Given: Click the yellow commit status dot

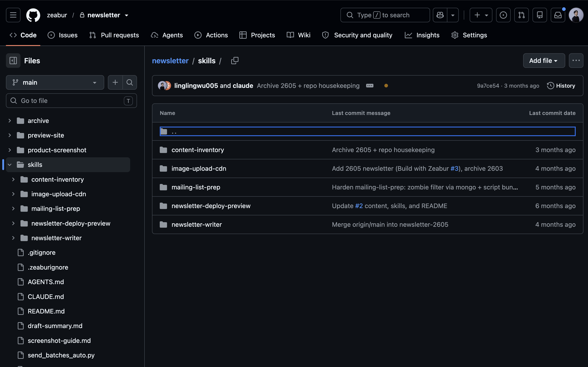Looking at the screenshot, I should [386, 86].
